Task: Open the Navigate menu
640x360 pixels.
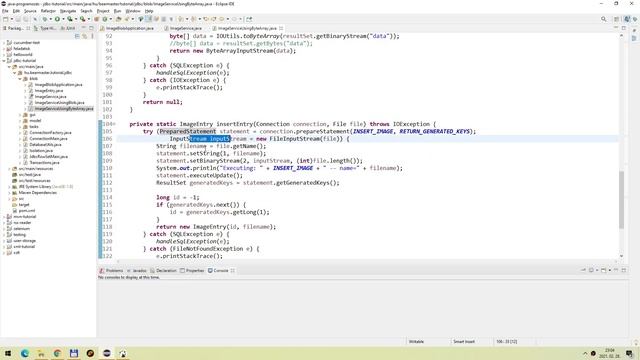Action: click(x=68, y=11)
